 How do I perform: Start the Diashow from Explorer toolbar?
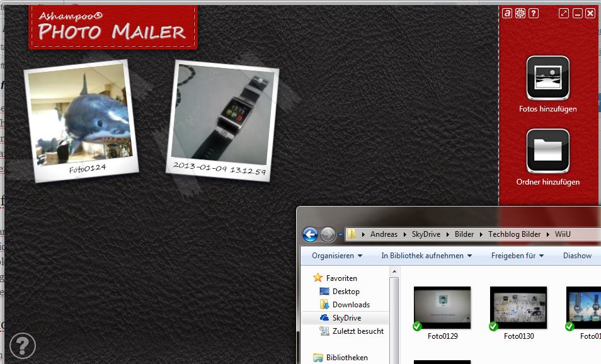point(577,256)
